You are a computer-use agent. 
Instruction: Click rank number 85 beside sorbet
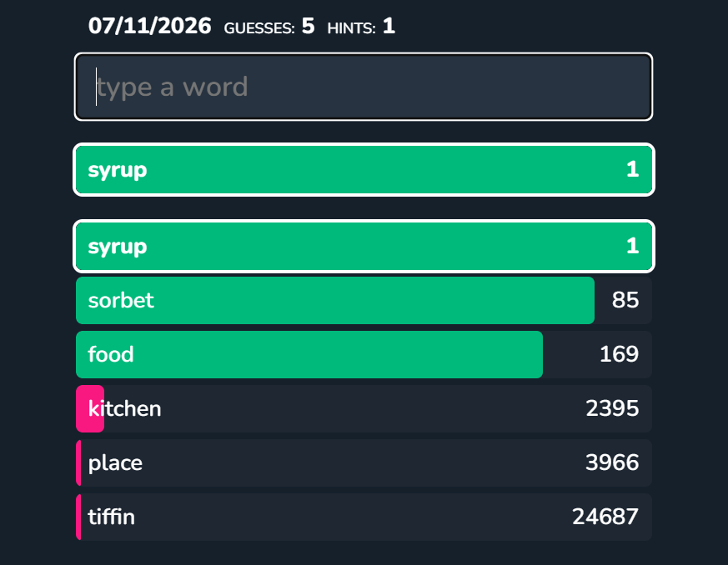pyautogui.click(x=625, y=300)
